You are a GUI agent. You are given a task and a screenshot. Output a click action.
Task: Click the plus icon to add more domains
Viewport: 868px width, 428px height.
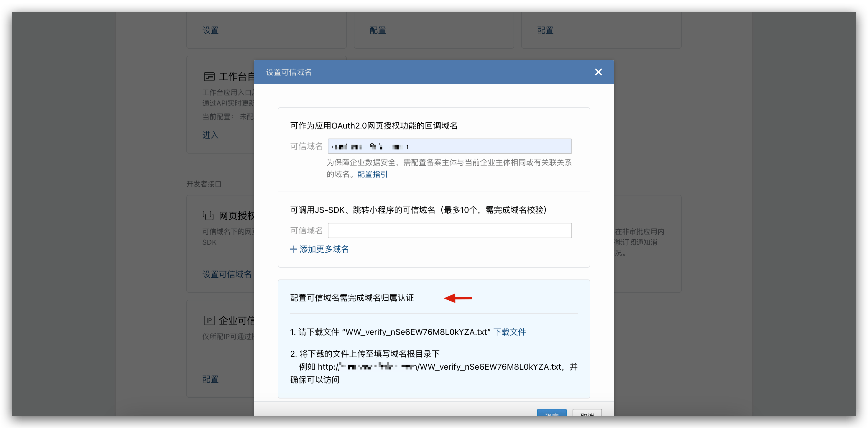click(x=293, y=249)
